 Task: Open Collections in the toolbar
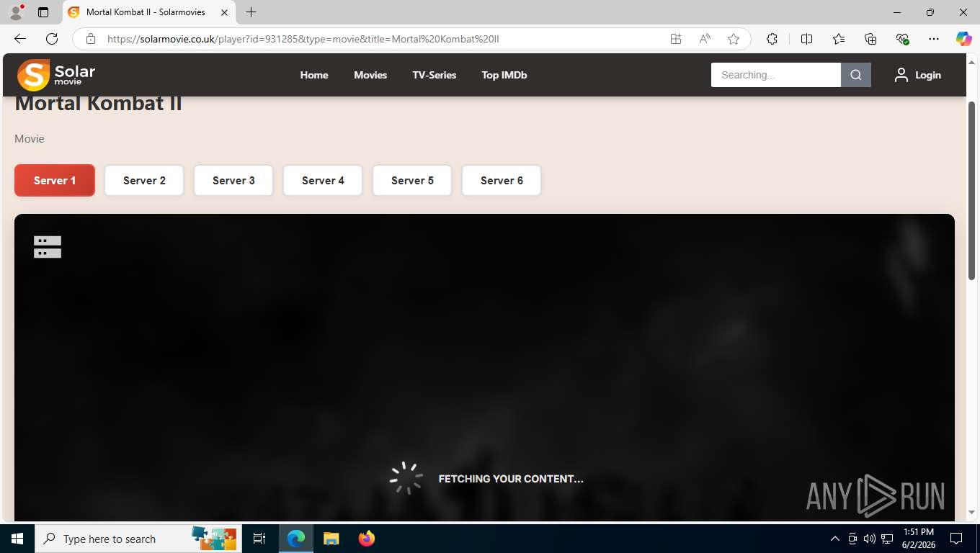pyautogui.click(x=870, y=39)
